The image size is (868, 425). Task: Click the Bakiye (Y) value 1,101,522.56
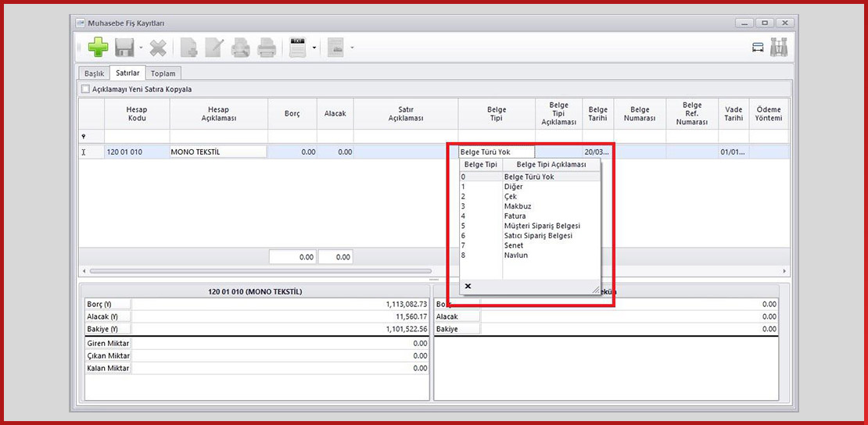pyautogui.click(x=407, y=329)
